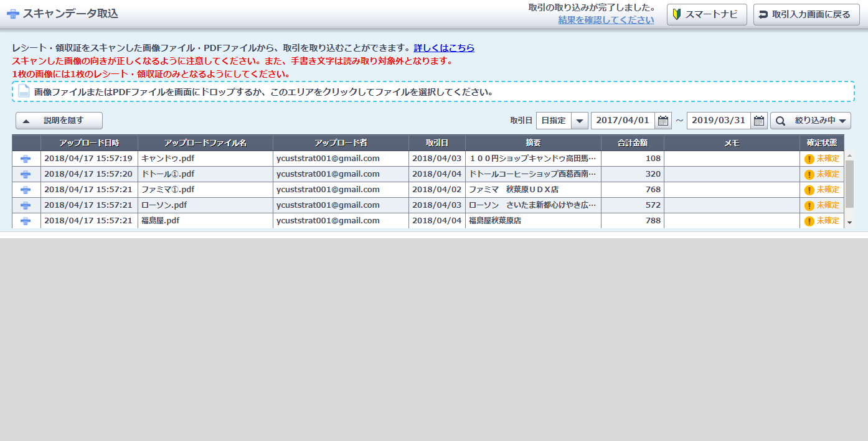Sort by 摘要 column header
Image resolution: width=868 pixels, height=441 pixels.
533,143
